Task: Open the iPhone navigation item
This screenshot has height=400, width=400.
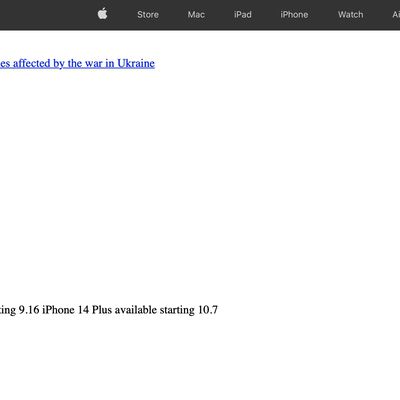Action: tap(294, 15)
